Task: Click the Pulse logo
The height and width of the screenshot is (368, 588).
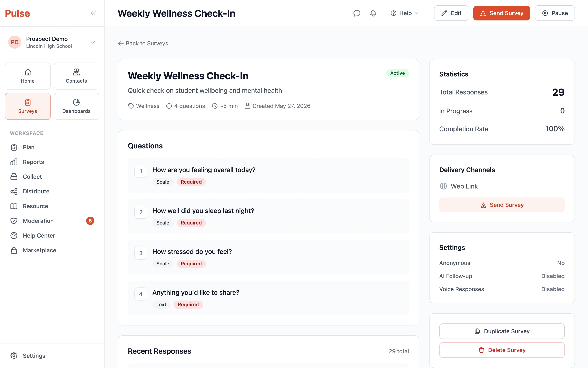Action: point(18,13)
